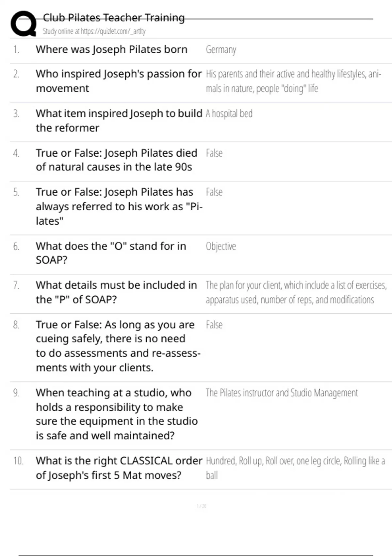
Task: Click the question about Joseph Pilates dying in the late 90s
Action: 117,160
